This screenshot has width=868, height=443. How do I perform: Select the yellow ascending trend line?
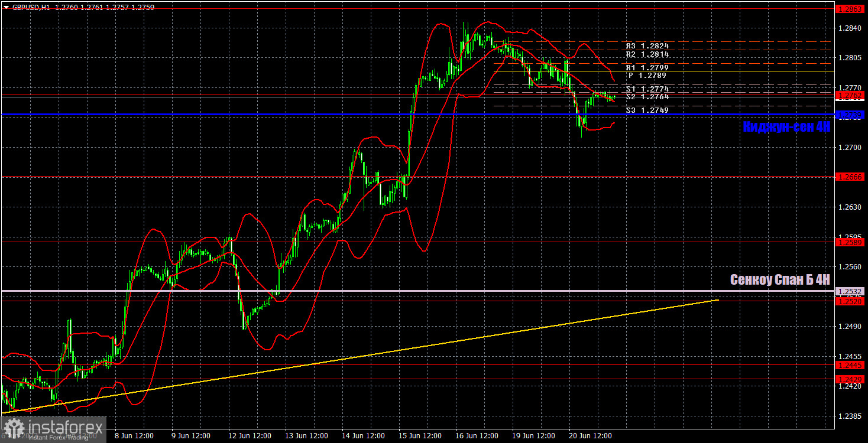361,356
